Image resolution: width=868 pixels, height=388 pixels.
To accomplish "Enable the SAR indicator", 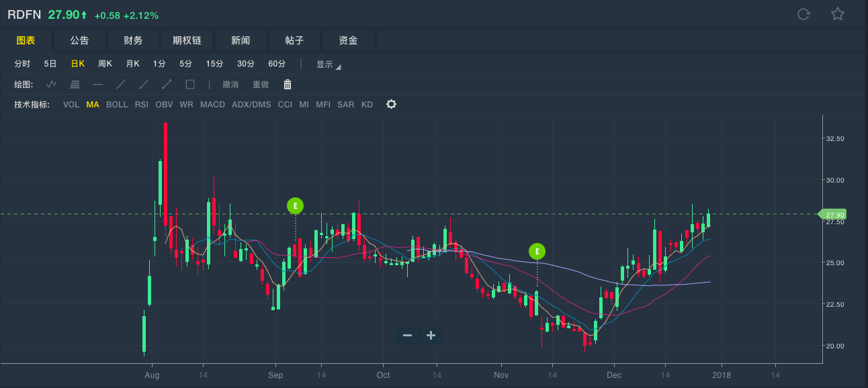I will tap(346, 105).
